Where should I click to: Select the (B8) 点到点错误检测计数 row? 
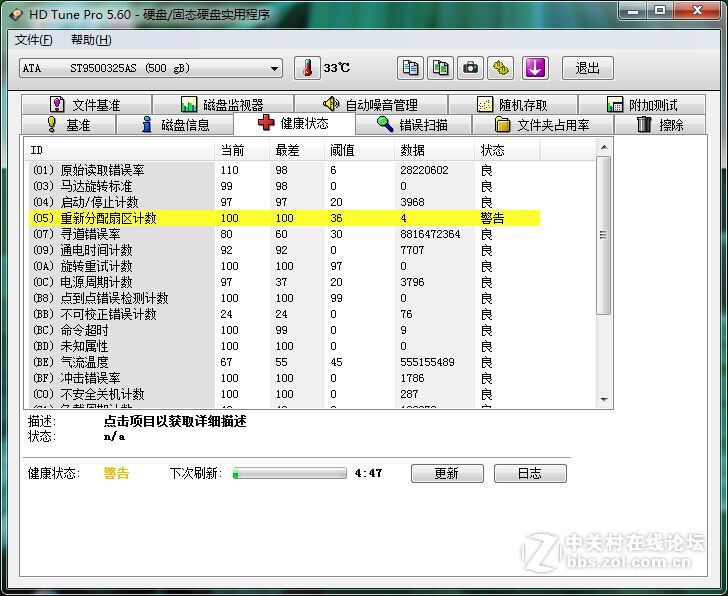[284, 298]
